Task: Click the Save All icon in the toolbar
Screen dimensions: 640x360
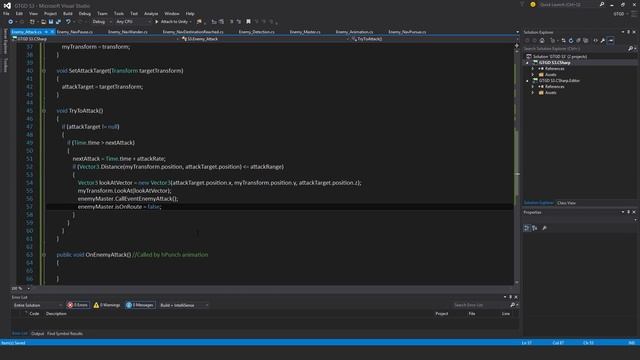Action: (x=58, y=22)
